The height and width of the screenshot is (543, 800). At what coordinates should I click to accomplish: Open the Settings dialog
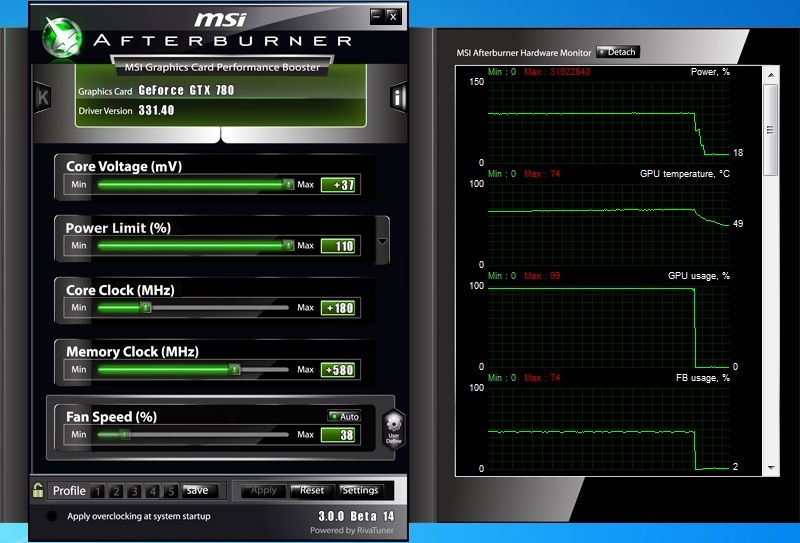pyautogui.click(x=360, y=491)
